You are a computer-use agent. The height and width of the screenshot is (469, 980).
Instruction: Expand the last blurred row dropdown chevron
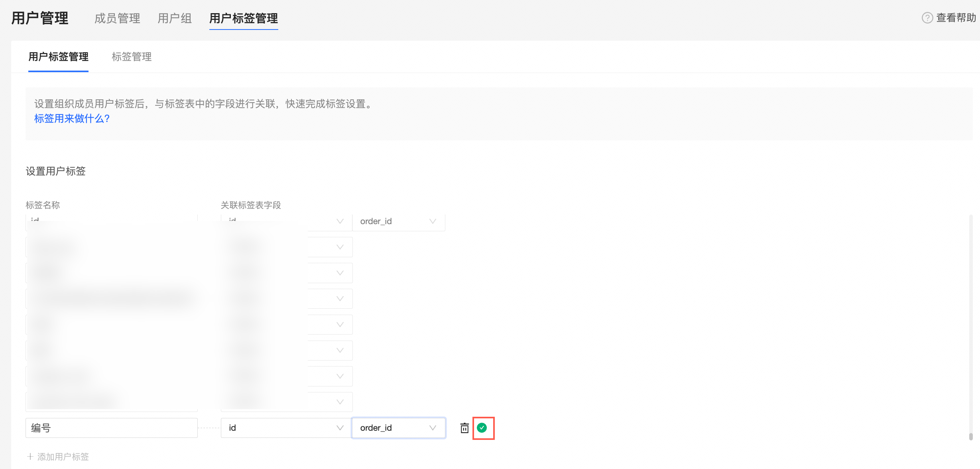pos(340,402)
